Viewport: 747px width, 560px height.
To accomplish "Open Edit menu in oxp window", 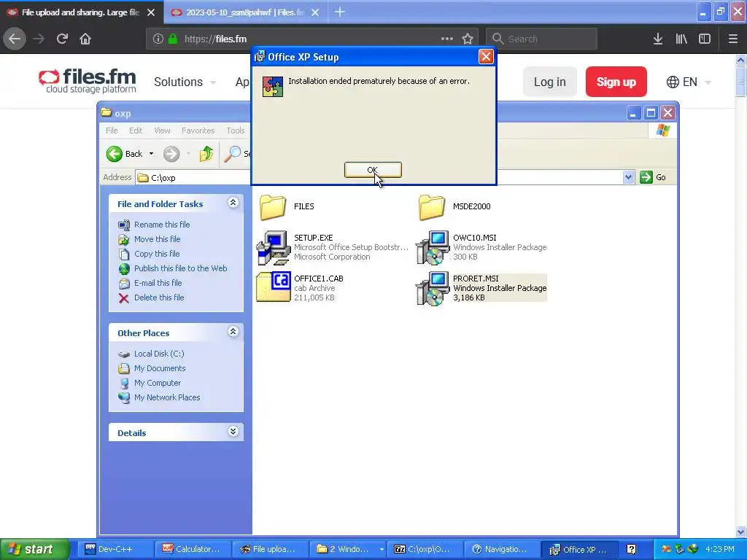I will click(136, 131).
